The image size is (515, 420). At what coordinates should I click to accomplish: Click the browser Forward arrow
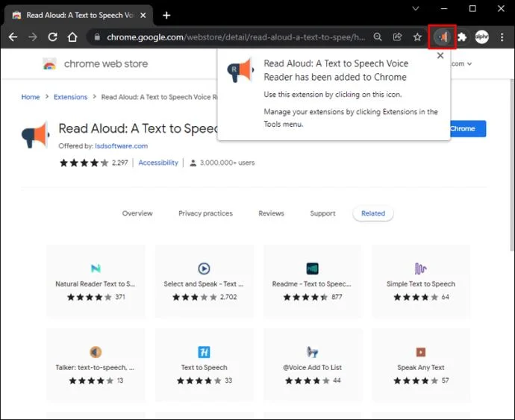pos(33,37)
